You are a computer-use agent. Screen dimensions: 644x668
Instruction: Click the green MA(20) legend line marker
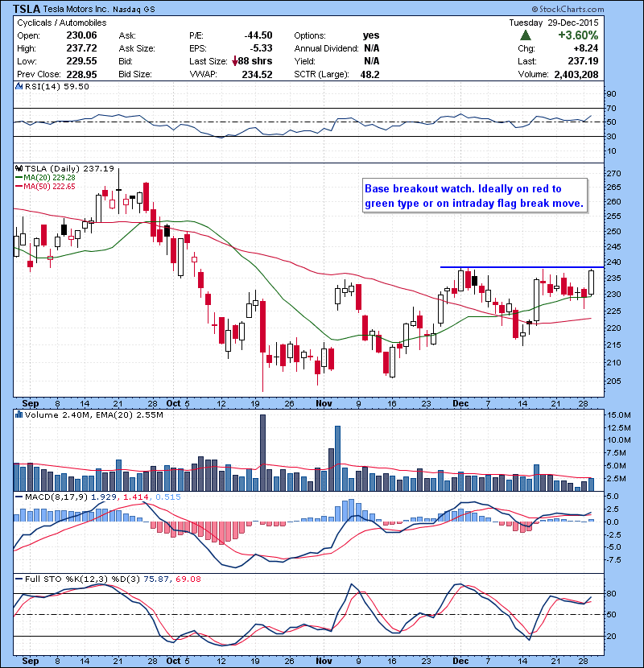(19, 178)
